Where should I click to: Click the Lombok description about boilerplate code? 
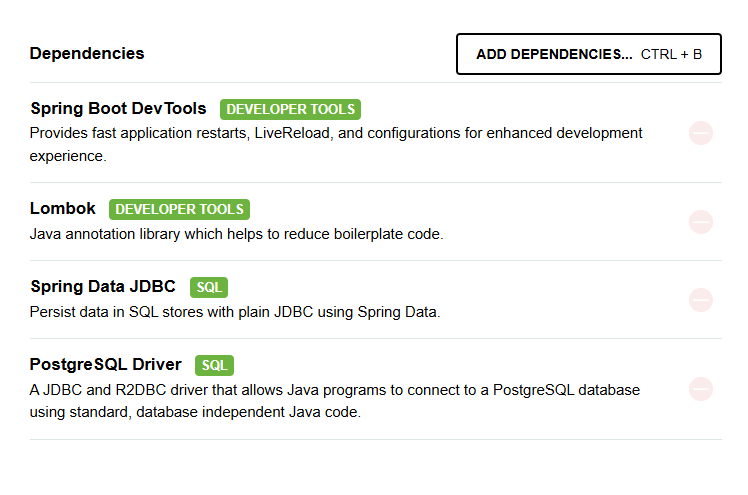point(237,234)
